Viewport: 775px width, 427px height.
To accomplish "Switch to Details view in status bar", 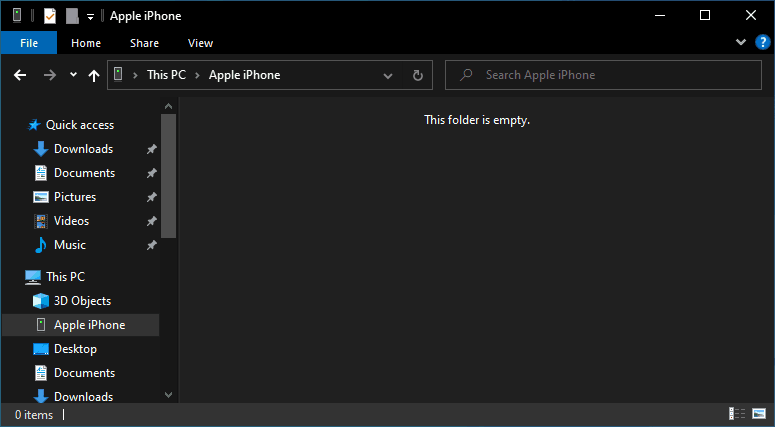I will (737, 413).
